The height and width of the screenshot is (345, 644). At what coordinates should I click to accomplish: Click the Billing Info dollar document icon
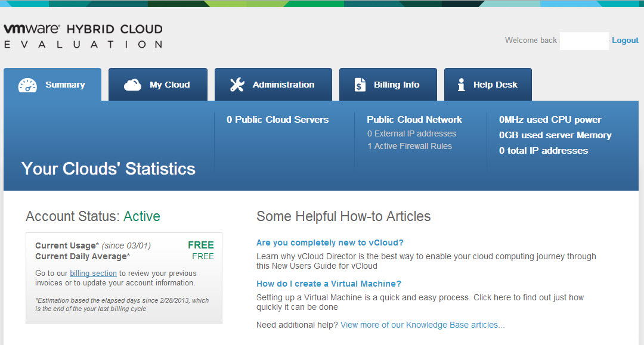click(360, 85)
